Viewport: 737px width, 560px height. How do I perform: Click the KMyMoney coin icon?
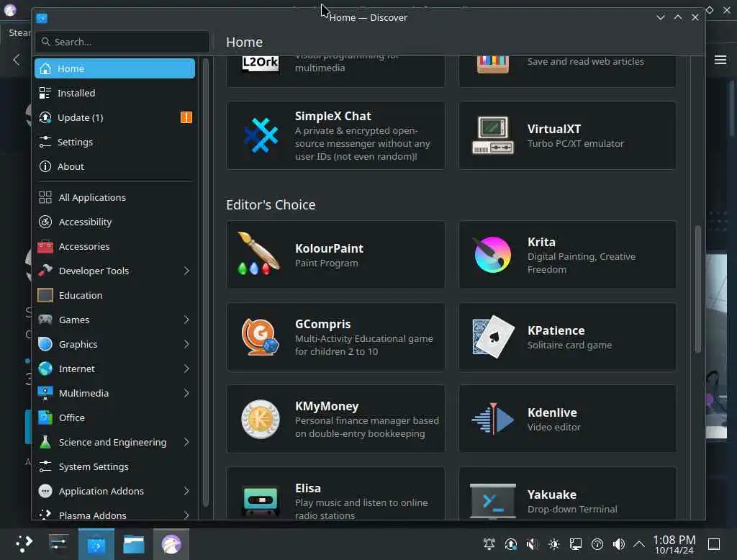[260, 419]
